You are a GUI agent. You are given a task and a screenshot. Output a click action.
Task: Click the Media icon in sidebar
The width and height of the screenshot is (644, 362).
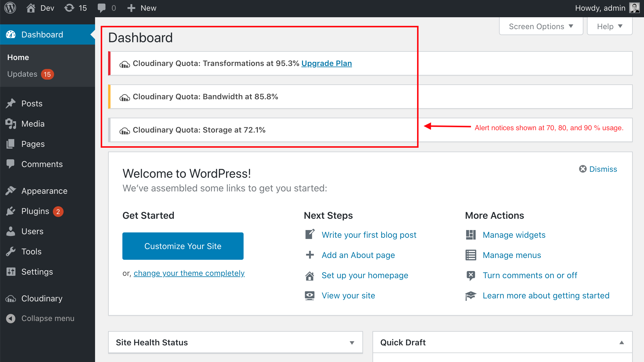click(11, 124)
